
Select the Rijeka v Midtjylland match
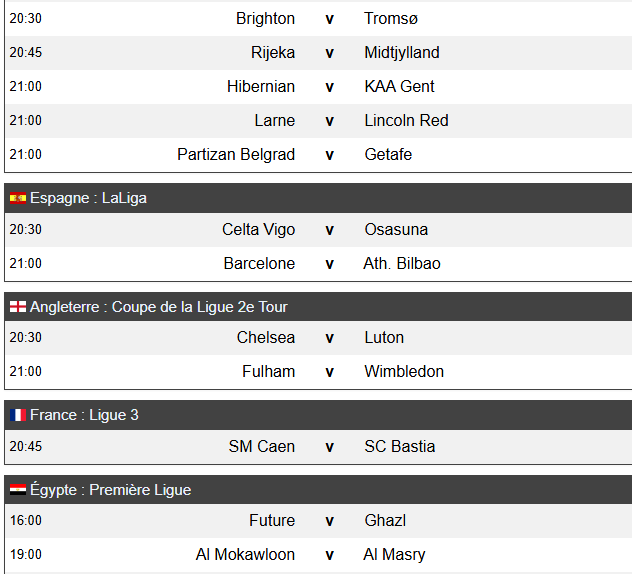point(318,53)
